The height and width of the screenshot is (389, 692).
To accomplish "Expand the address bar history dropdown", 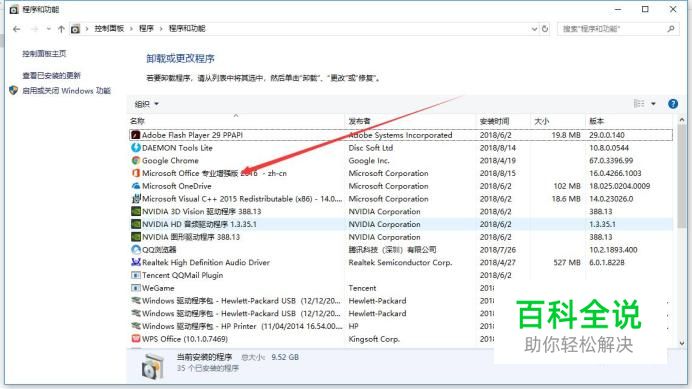I will tap(534, 29).
